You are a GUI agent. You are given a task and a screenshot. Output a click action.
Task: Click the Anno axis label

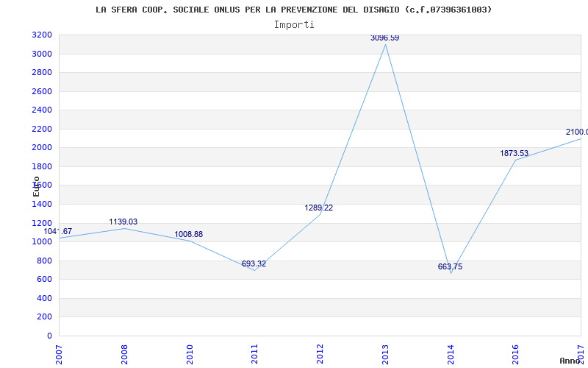click(570, 361)
